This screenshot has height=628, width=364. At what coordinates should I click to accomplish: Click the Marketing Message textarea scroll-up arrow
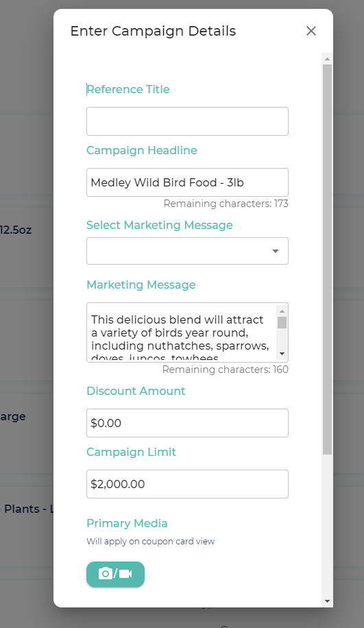point(282,311)
